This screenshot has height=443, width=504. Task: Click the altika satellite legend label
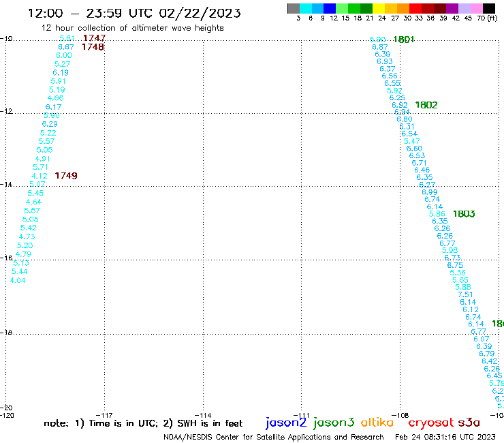pyautogui.click(x=377, y=423)
